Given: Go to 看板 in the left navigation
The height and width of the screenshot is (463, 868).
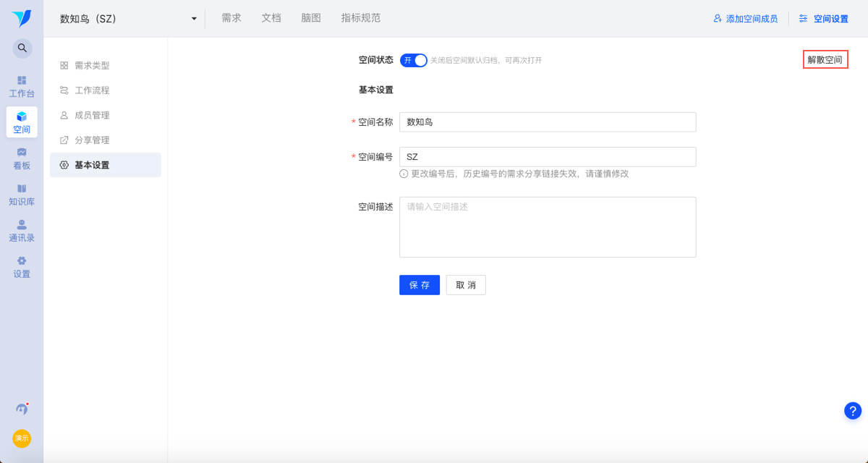Looking at the screenshot, I should [22, 158].
